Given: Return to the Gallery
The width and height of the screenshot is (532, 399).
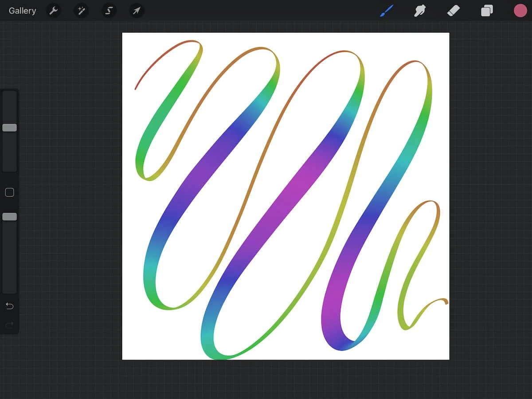Looking at the screenshot, I should coord(22,11).
